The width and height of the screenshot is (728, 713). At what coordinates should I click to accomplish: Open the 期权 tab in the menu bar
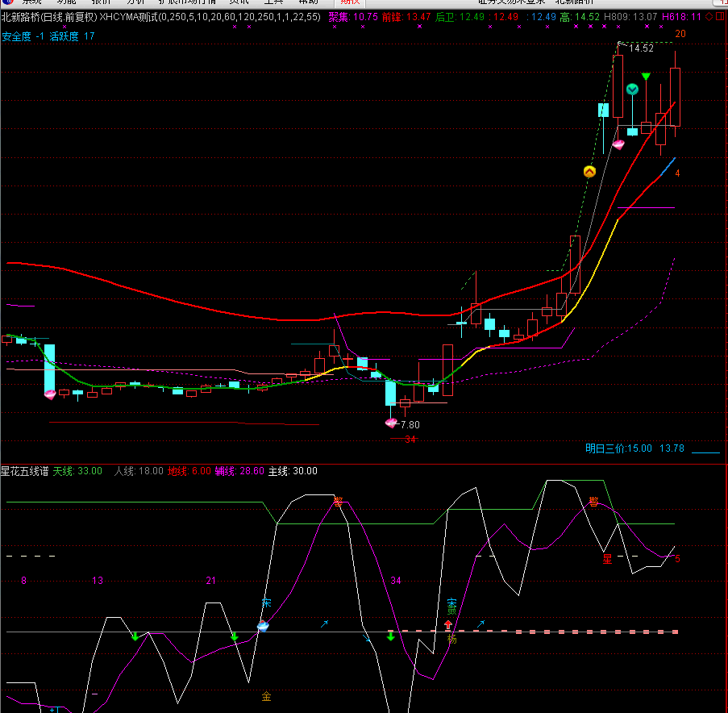point(350,2)
